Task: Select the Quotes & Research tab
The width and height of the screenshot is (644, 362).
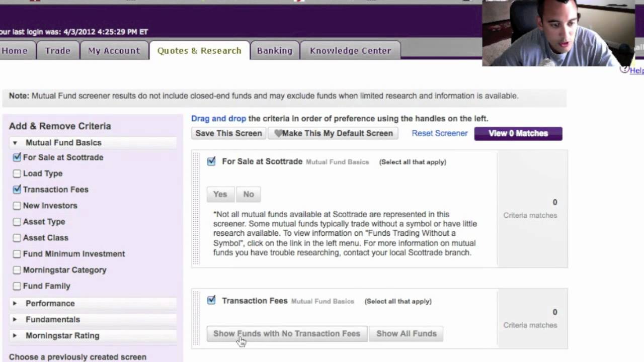Action: pyautogui.click(x=199, y=50)
